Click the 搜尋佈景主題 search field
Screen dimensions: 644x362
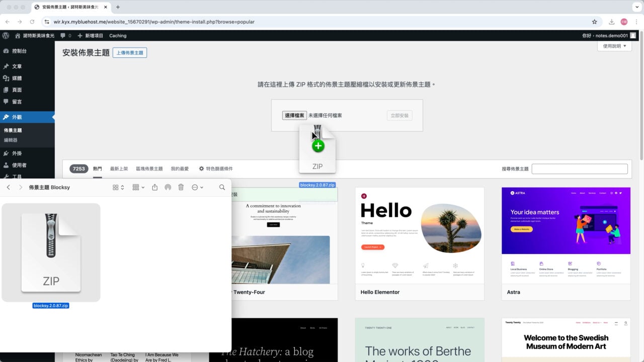[580, 169]
